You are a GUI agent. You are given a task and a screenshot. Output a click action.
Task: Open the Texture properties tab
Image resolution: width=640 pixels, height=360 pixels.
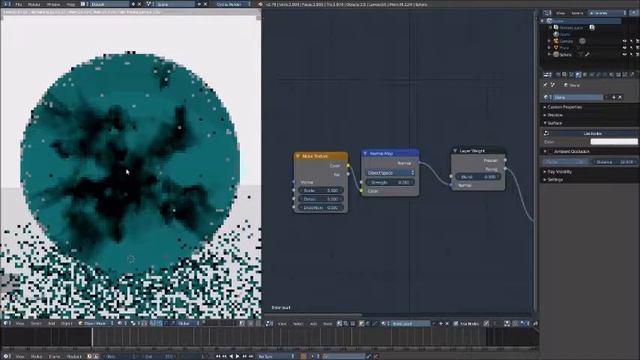click(618, 75)
